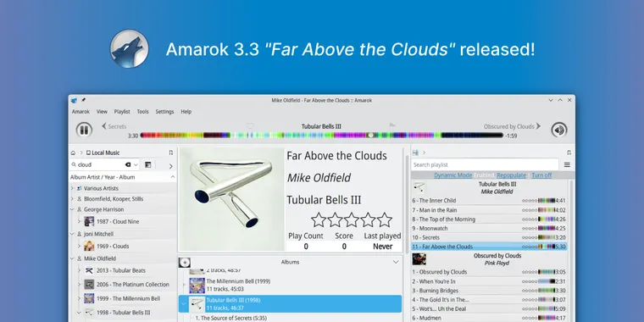The image size is (644, 322).
Task: Click The Millennium Bell album thumbnail
Action: coord(197,286)
